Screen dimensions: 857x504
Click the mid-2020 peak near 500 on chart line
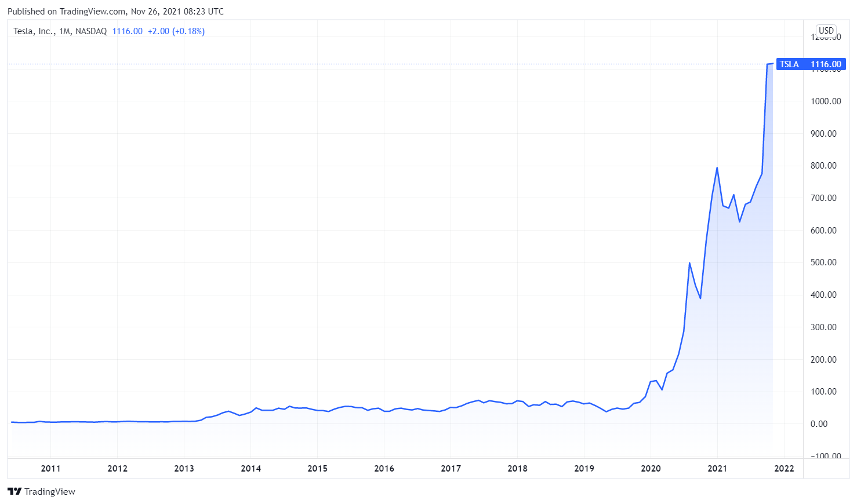(x=689, y=263)
